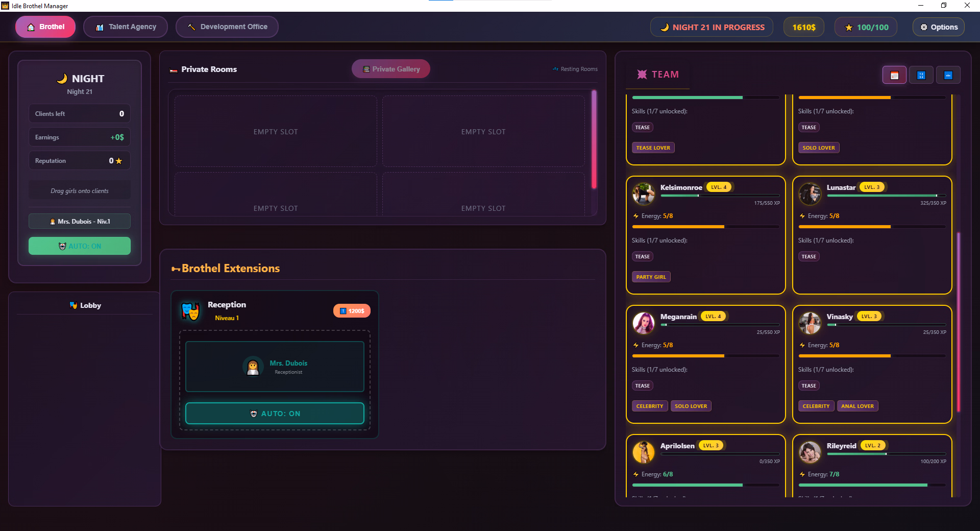Click Aprilolsen's LVL. 3 badge
The height and width of the screenshot is (531, 980).
[711, 446]
